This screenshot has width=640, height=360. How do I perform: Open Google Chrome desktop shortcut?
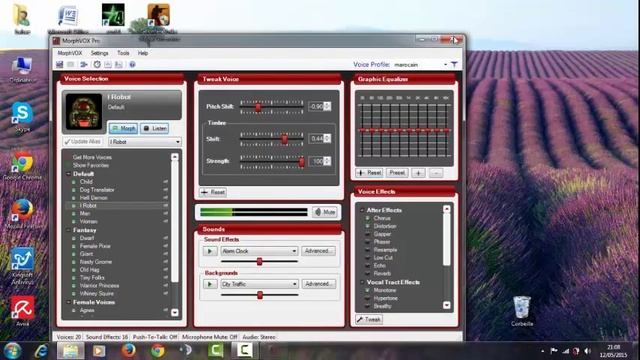22,166
